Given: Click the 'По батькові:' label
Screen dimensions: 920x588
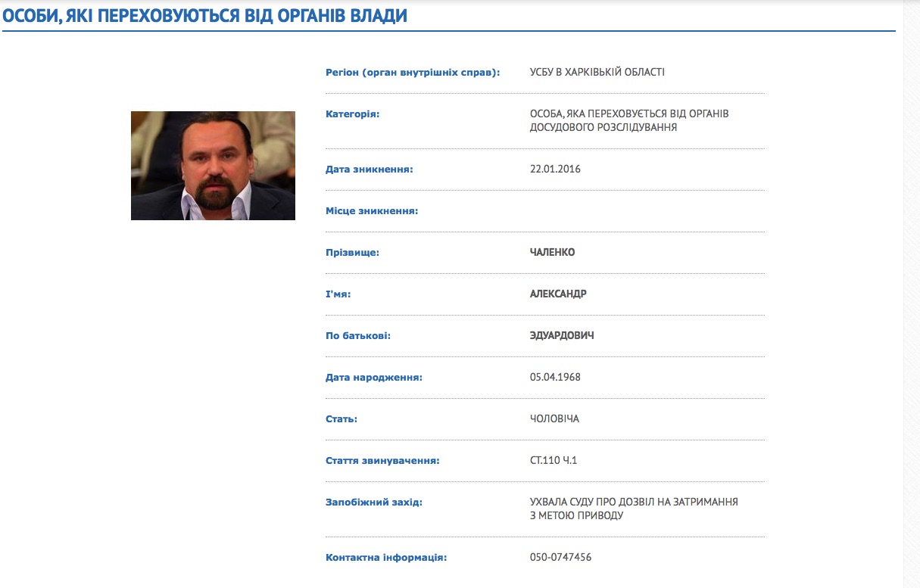Looking at the screenshot, I should tap(357, 335).
